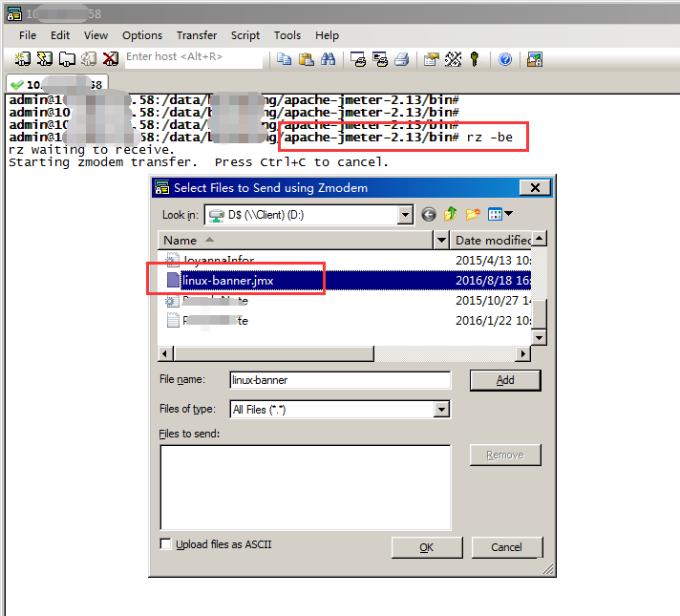Open Session Options toolbar icon
Viewport: 680px width, 616px height.
[431, 58]
